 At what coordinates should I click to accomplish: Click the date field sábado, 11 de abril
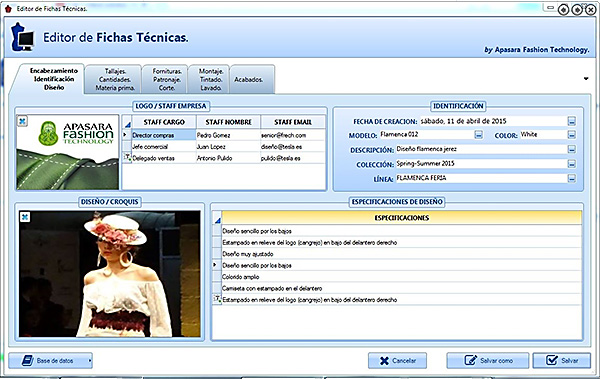493,121
